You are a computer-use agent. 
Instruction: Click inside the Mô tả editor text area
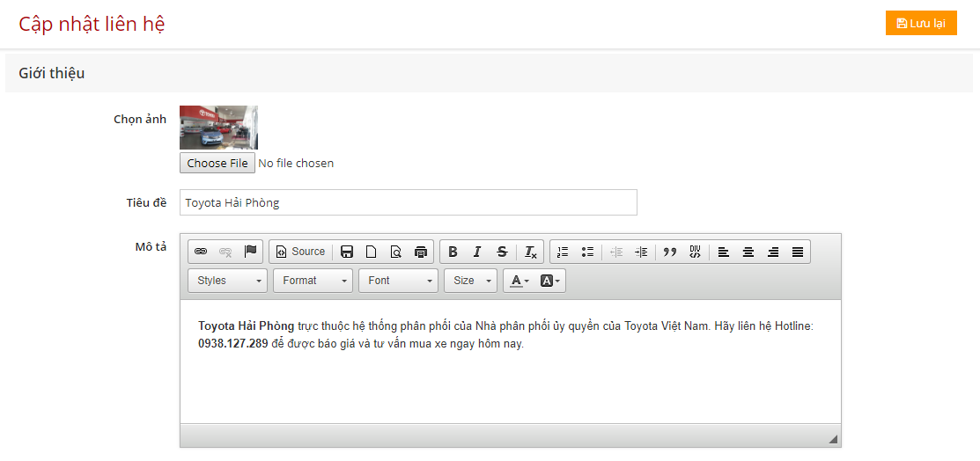[x=511, y=362]
